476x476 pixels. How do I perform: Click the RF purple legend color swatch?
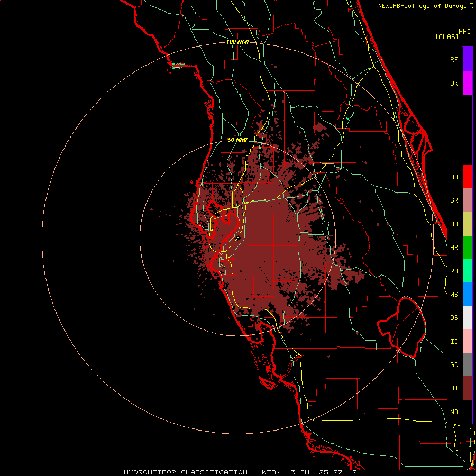pos(467,59)
